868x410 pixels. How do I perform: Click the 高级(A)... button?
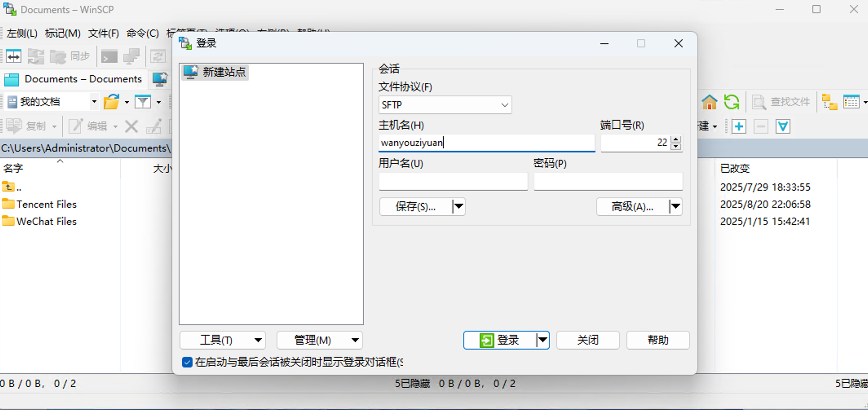pos(633,207)
